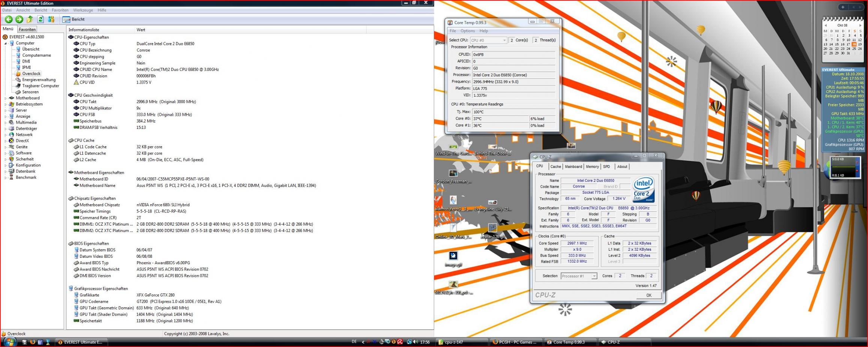Expand the Netzwerk tree node

click(x=6, y=135)
